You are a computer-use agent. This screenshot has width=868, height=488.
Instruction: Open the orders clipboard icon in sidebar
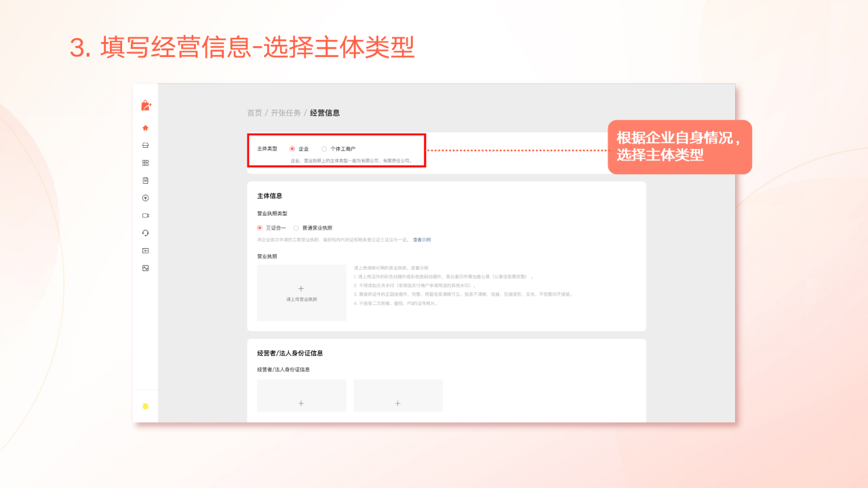click(x=145, y=180)
